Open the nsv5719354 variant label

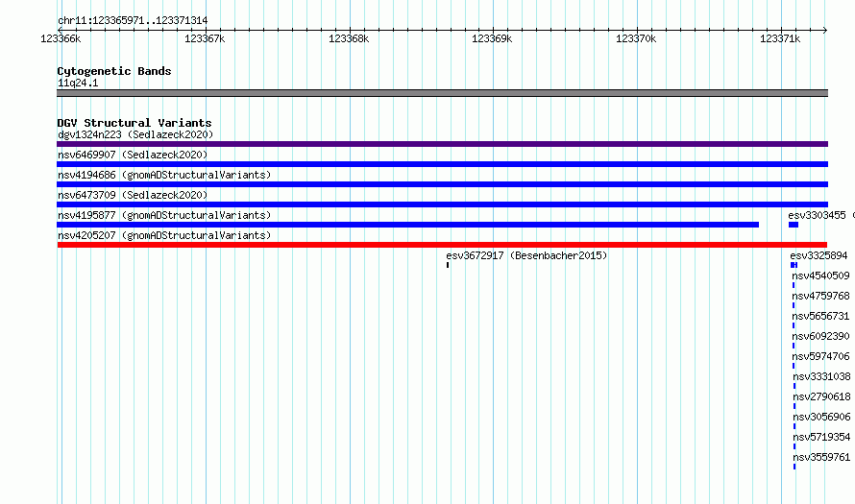[821, 437]
